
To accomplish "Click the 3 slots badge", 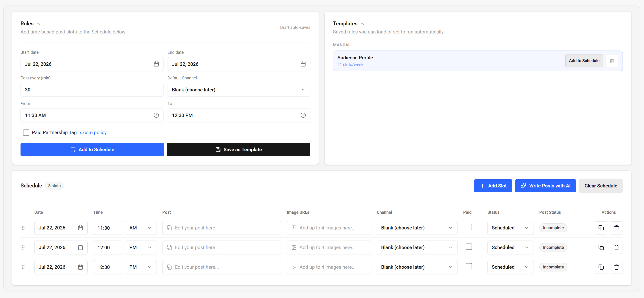I will tap(54, 186).
